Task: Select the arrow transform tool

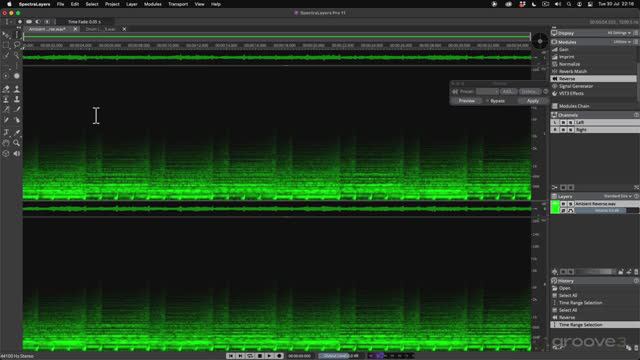Action: 6,36
